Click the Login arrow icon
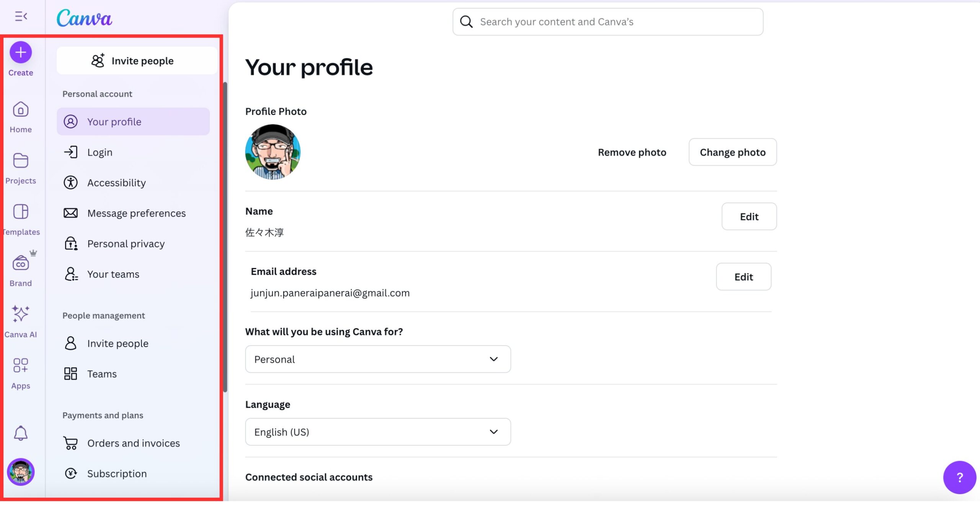980x506 pixels. coord(71,152)
